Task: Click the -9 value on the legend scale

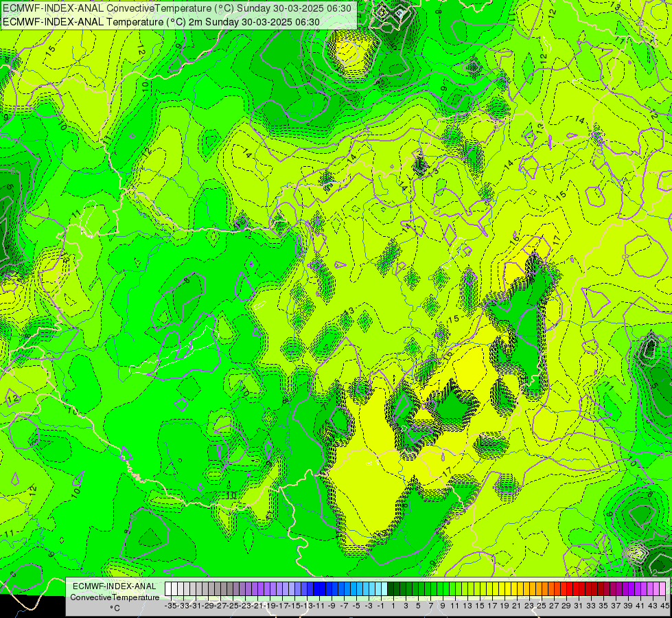Action: [x=332, y=606]
